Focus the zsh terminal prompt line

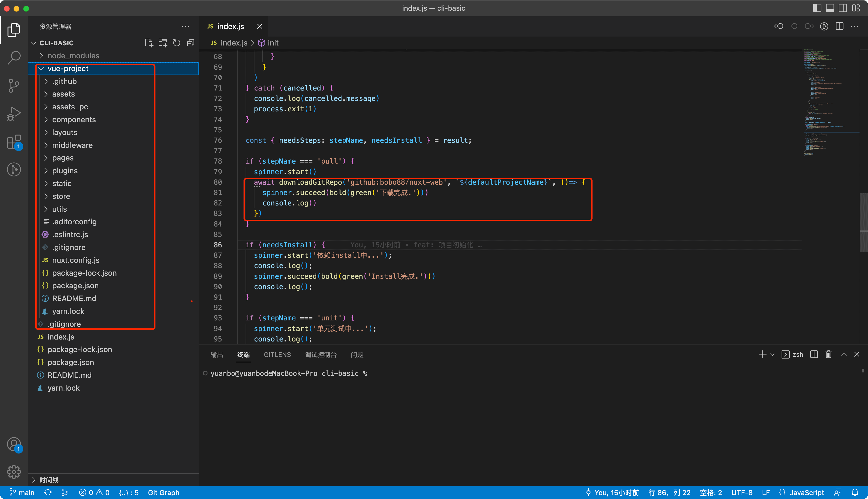click(289, 373)
